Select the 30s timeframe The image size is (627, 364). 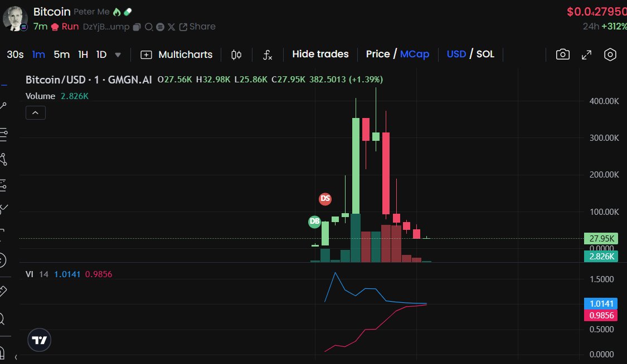tap(15, 55)
